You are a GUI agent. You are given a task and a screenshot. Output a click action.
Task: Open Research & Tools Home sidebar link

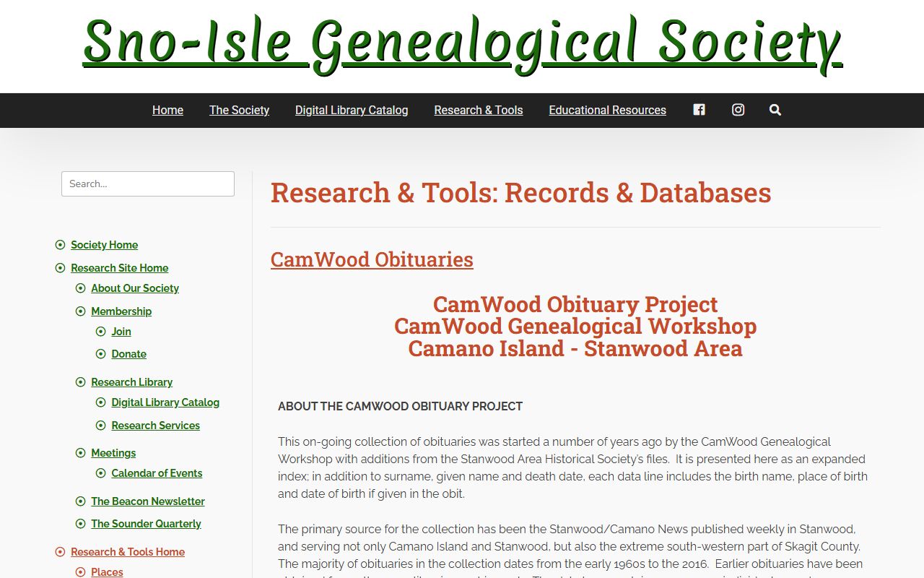pyautogui.click(x=128, y=552)
